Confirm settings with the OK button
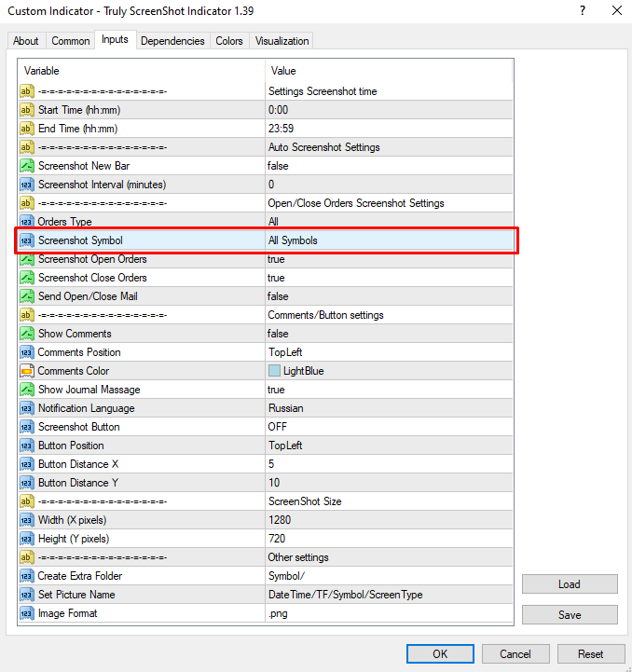The height and width of the screenshot is (672, 632). (440, 653)
